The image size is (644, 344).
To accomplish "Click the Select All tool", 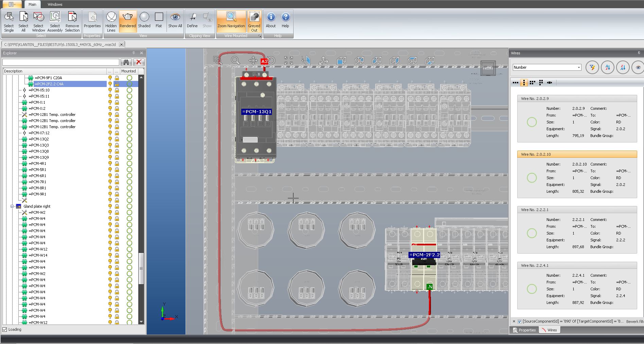I will [23, 22].
